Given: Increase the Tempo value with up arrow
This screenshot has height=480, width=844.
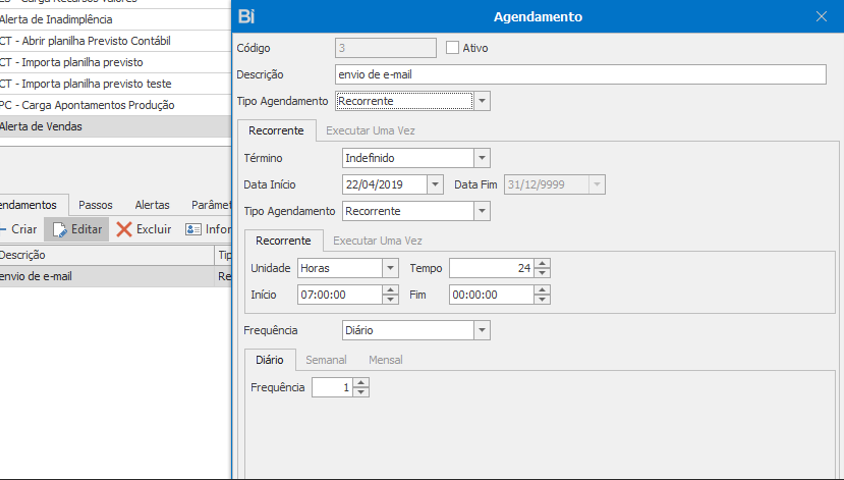Looking at the screenshot, I should [542, 264].
